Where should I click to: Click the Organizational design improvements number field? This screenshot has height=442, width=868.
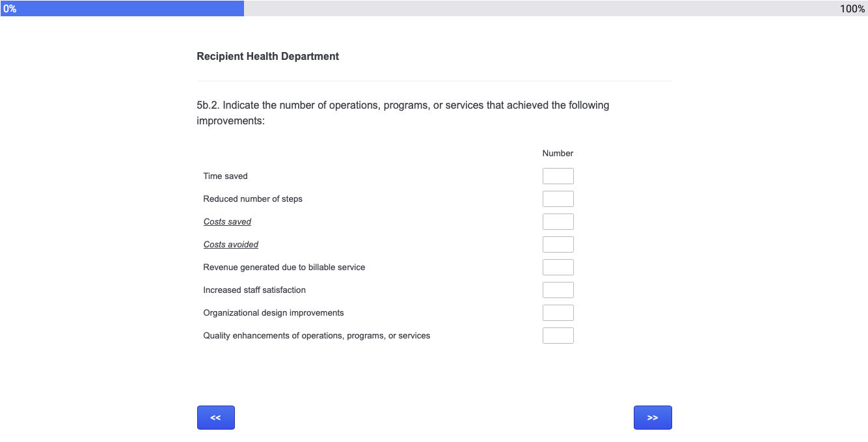pos(558,313)
